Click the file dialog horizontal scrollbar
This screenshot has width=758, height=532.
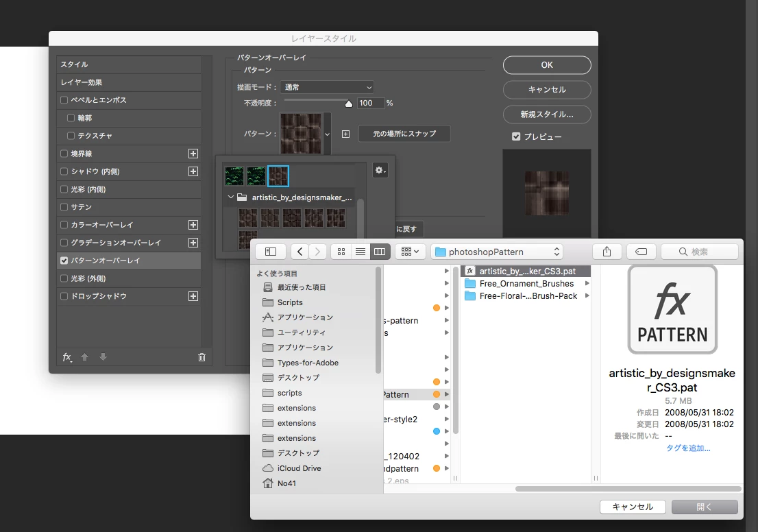point(628,489)
